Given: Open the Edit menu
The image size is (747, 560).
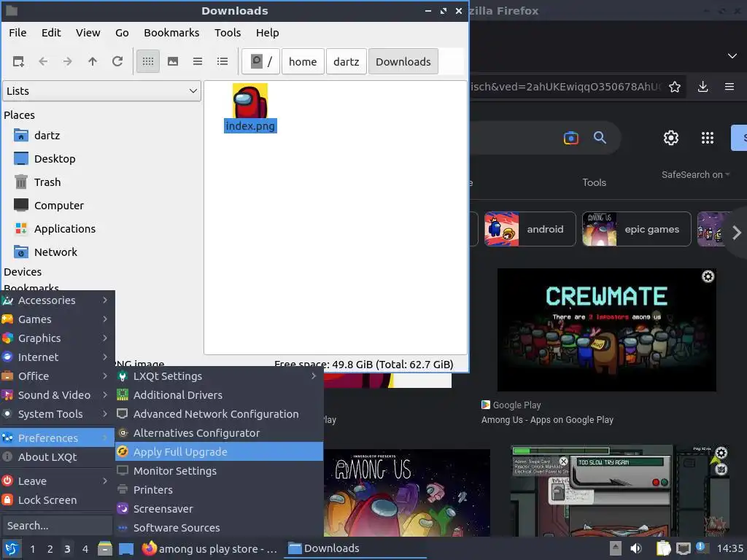Looking at the screenshot, I should [51, 33].
